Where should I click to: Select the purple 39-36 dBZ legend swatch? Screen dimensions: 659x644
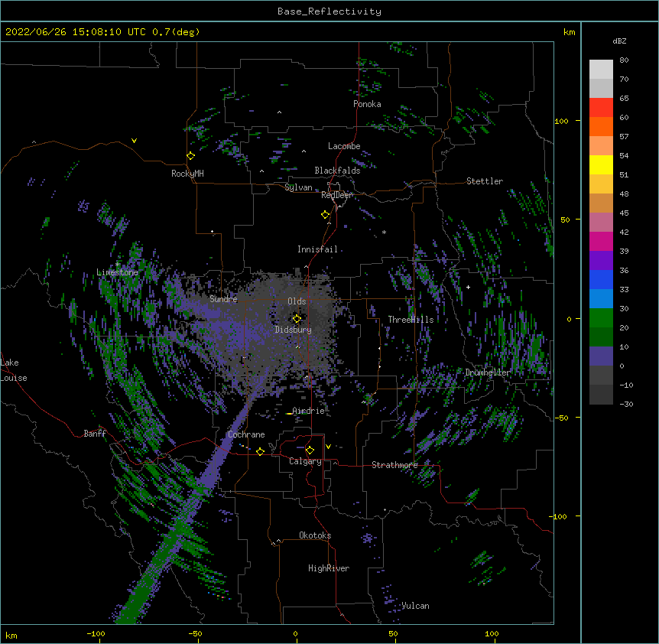pos(601,261)
